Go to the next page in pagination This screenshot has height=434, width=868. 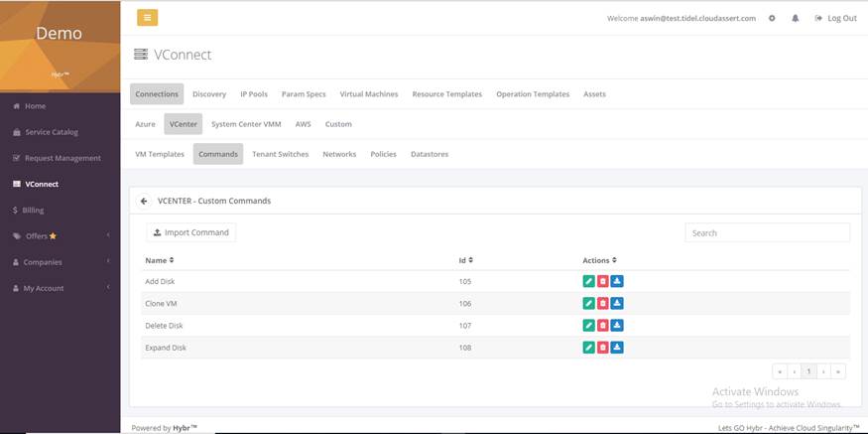[824, 371]
